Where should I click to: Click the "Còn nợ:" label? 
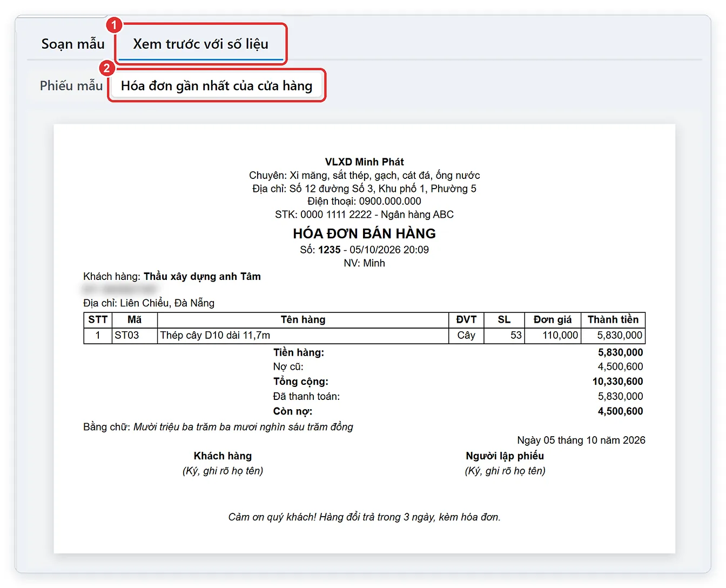point(293,411)
